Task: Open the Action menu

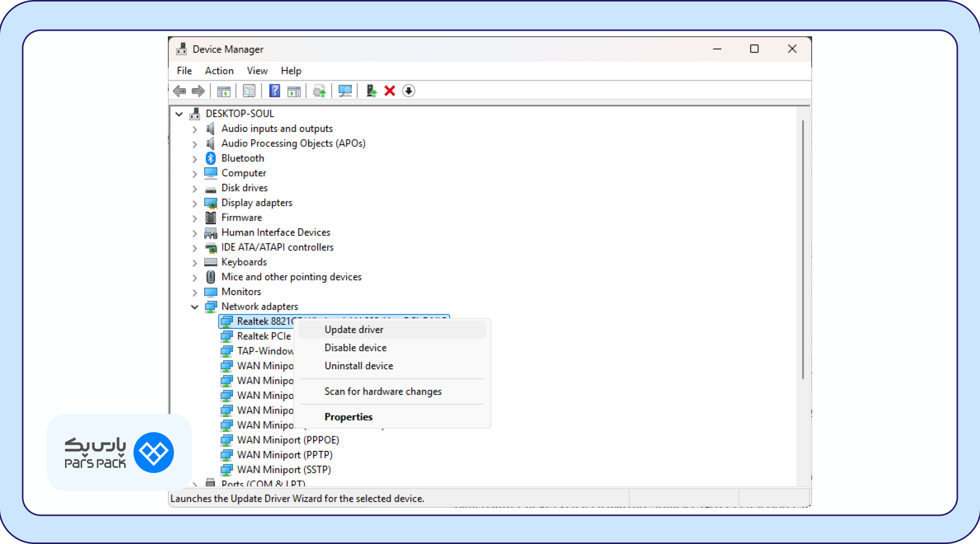Action: 219,71
